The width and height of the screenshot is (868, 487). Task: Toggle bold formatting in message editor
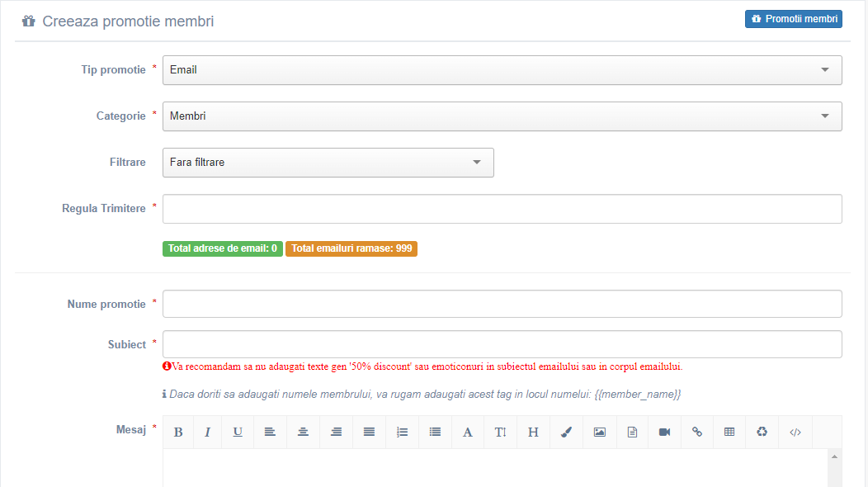pyautogui.click(x=178, y=433)
